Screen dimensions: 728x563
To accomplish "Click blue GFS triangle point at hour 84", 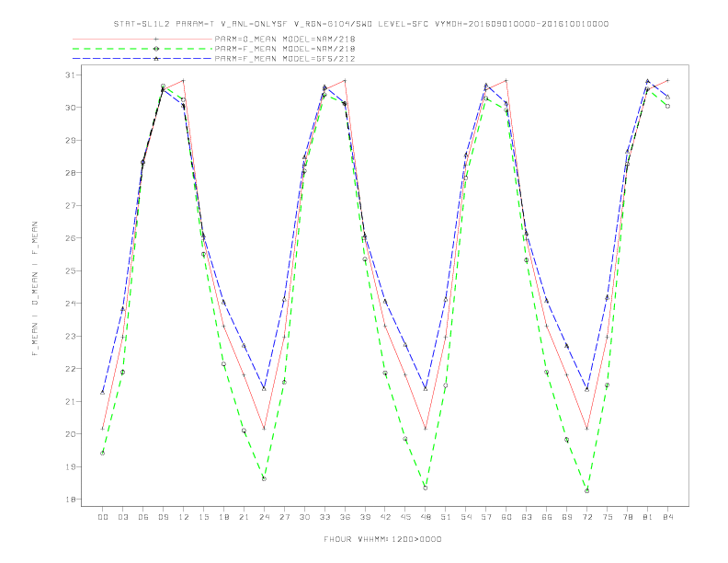I will pyautogui.click(x=667, y=97).
